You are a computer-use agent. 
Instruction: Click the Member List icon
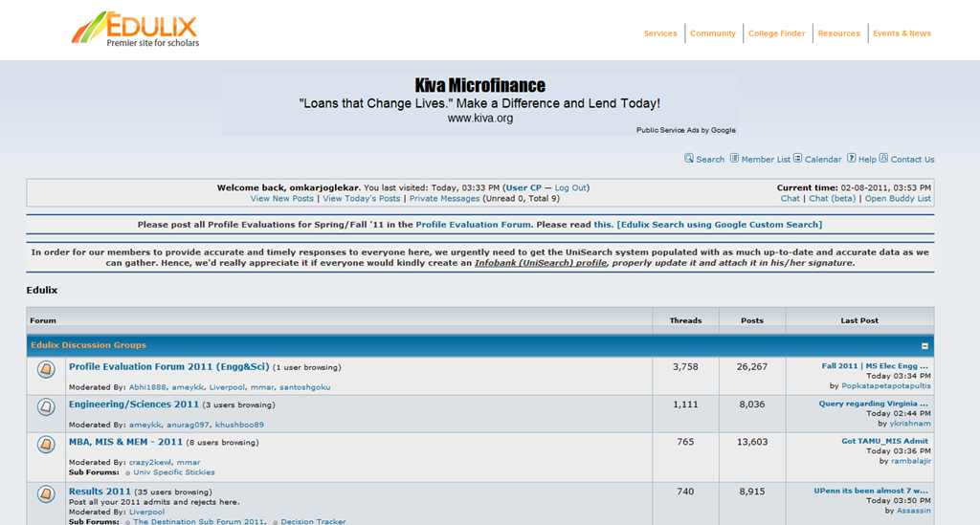[x=734, y=158]
